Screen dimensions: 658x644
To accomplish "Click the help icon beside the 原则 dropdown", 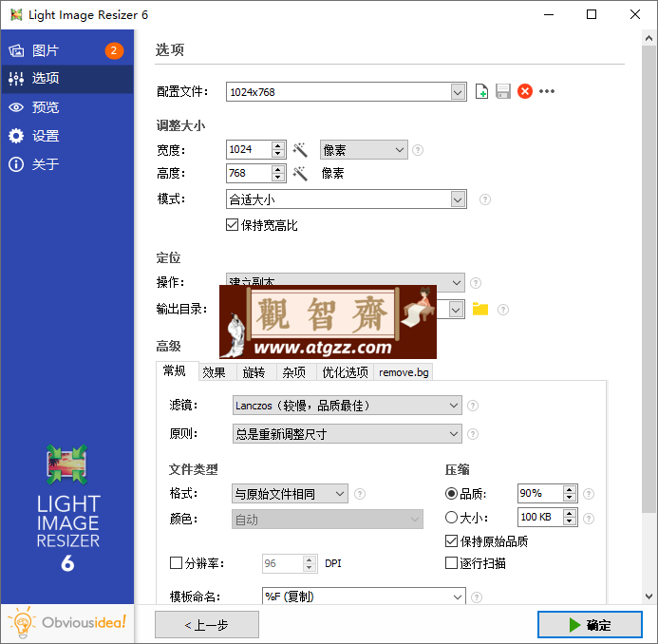I will tap(473, 434).
